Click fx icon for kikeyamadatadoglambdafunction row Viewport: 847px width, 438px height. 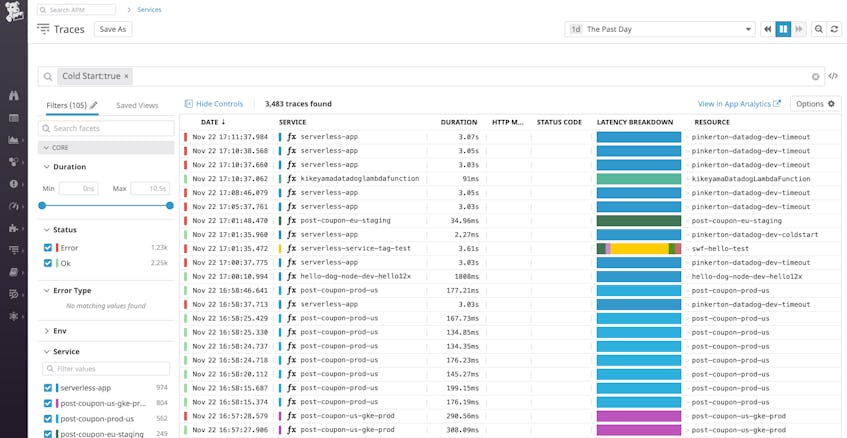tap(292, 179)
